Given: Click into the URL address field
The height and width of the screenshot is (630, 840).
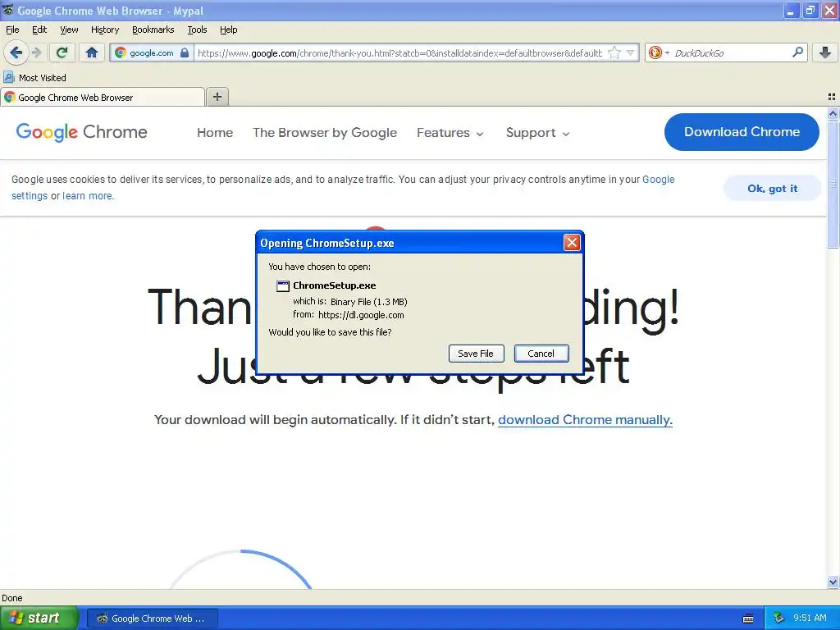Looking at the screenshot, I should 399,52.
